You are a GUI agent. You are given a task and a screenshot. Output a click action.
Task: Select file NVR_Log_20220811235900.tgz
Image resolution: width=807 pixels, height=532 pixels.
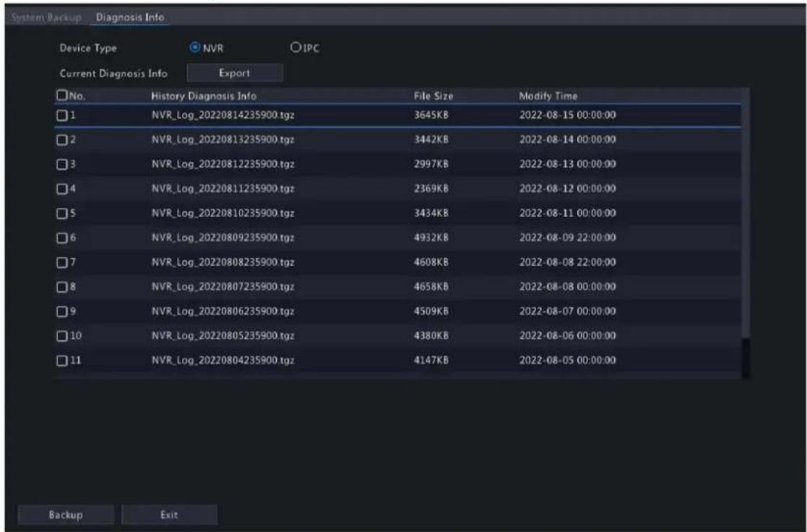(x=223, y=188)
